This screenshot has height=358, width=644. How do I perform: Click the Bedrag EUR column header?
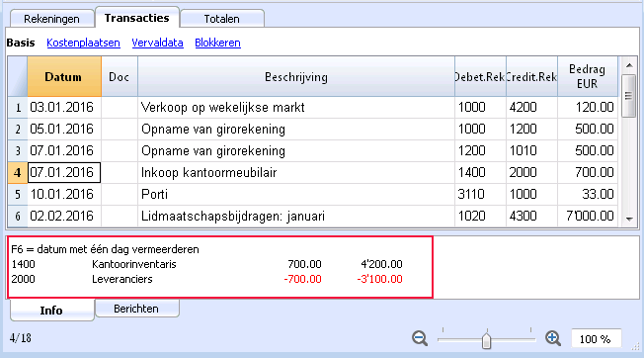click(588, 77)
